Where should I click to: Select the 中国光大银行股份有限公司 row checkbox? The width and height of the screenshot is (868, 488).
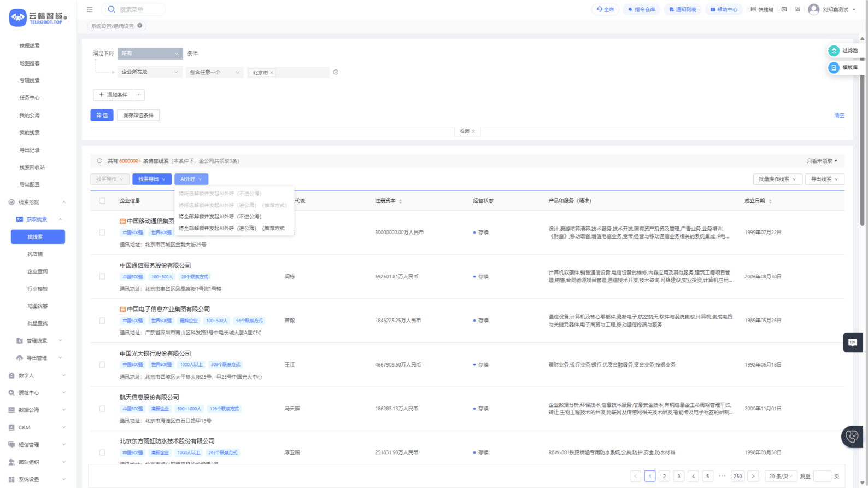102,365
